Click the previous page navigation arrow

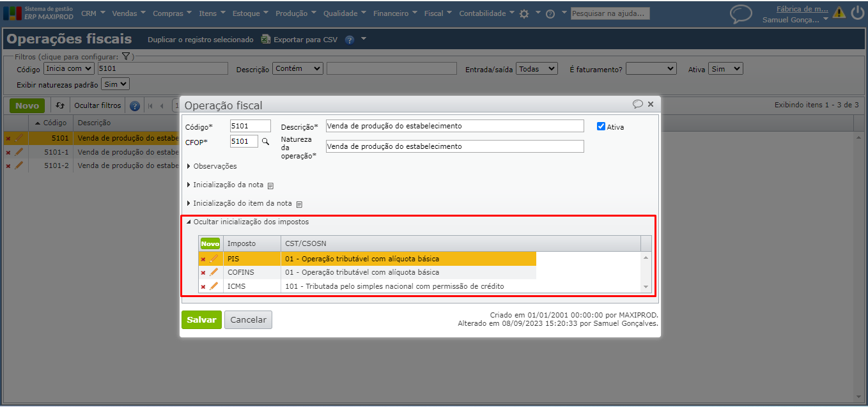[162, 106]
